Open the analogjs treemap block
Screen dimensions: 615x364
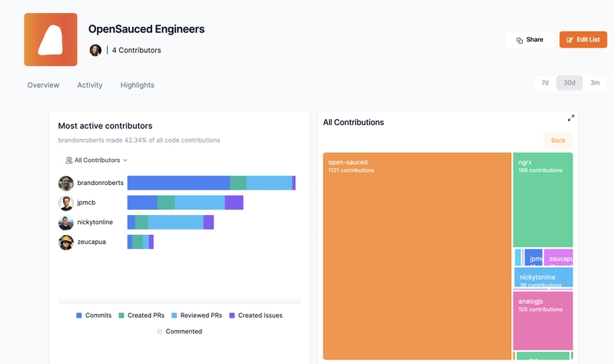coord(543,320)
